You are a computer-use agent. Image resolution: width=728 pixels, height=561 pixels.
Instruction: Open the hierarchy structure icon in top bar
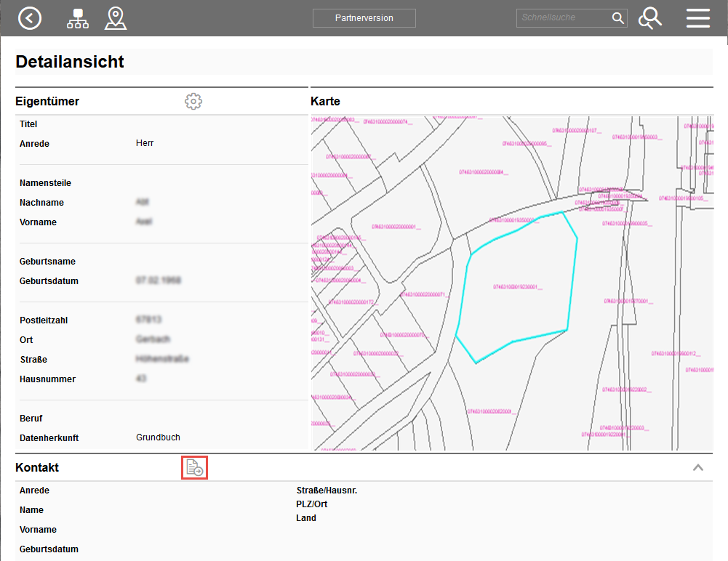78,18
